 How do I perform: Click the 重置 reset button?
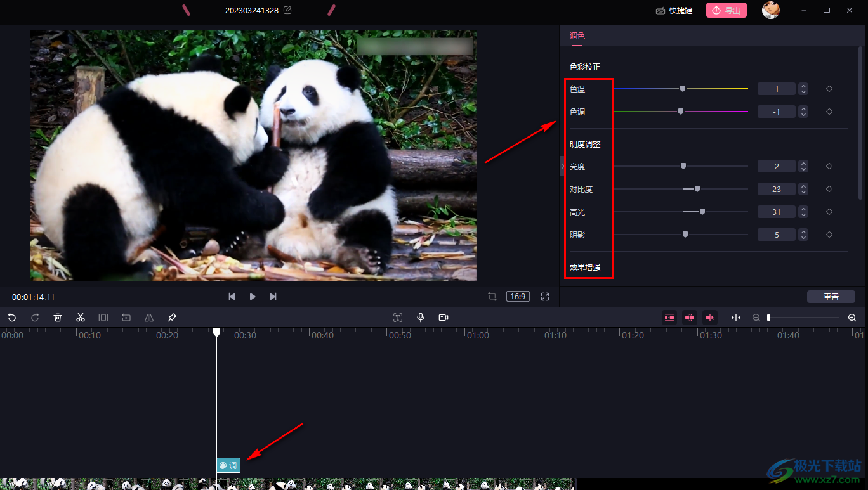click(831, 297)
